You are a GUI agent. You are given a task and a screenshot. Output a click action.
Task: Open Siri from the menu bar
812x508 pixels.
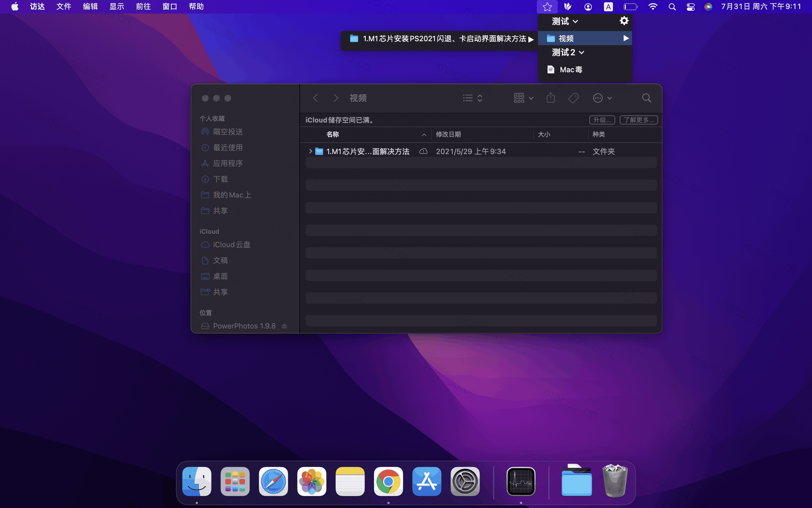coord(708,7)
